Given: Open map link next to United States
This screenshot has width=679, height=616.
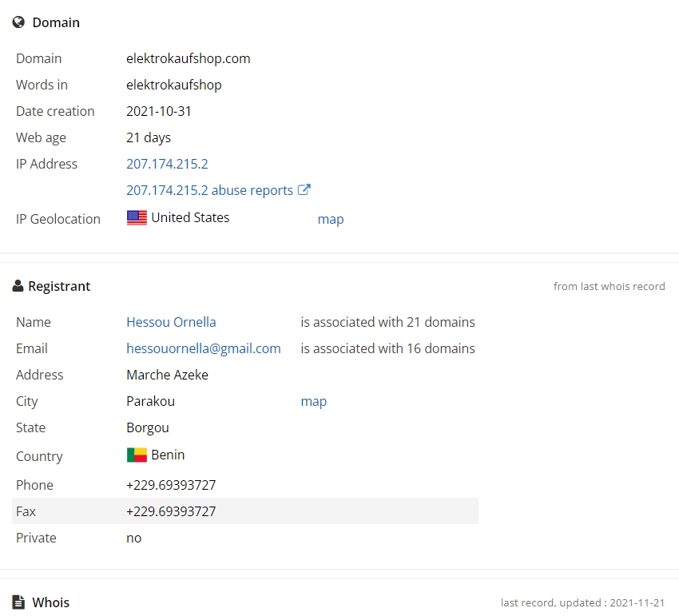Looking at the screenshot, I should [x=331, y=219].
